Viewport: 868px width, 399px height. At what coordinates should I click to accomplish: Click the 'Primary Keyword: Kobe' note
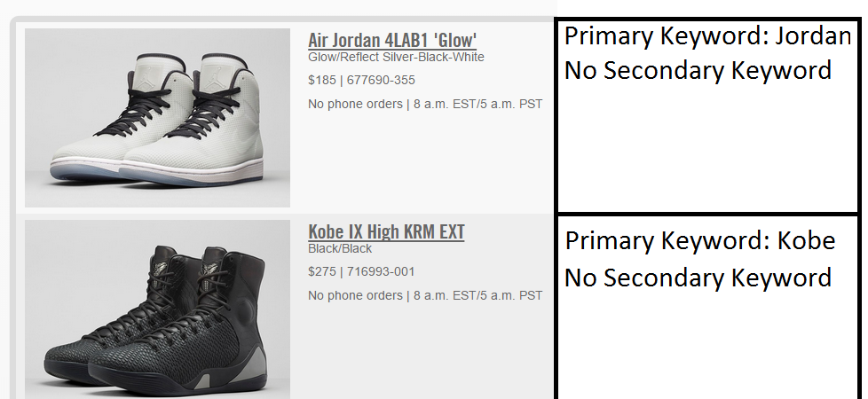pos(700,241)
